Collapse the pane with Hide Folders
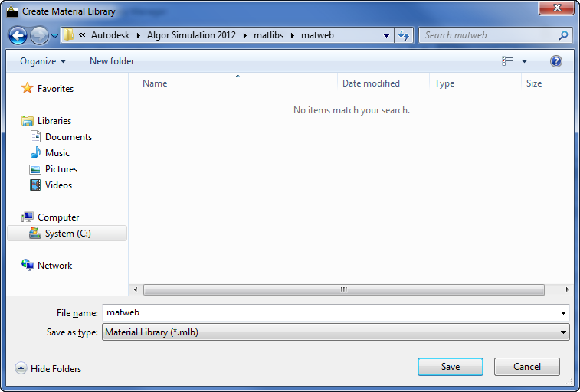The height and width of the screenshot is (392, 580). (56, 369)
